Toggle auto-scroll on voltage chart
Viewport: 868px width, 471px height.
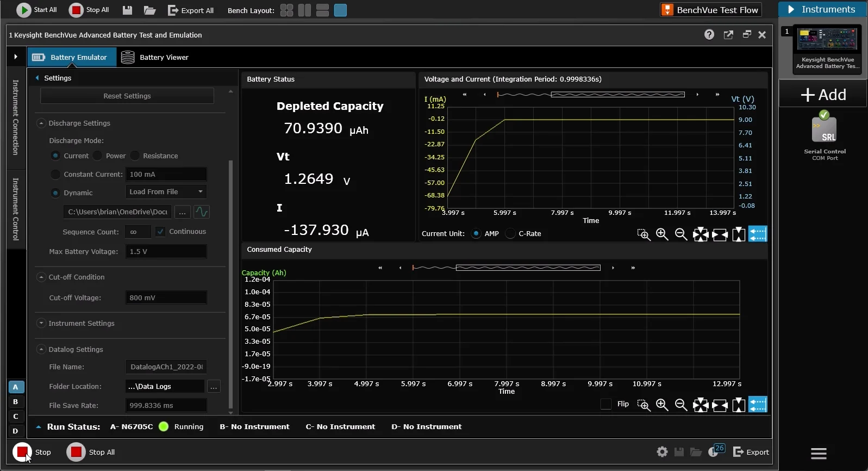click(758, 234)
